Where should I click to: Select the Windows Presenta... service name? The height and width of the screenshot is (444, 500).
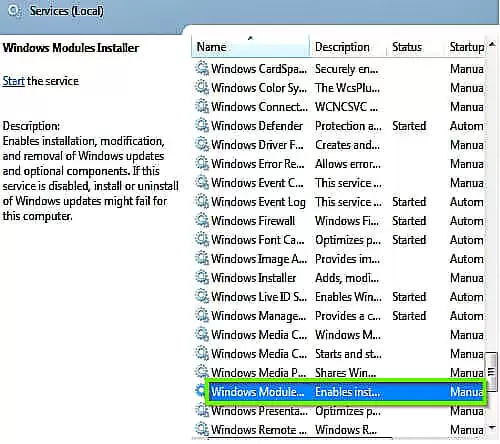tap(259, 411)
